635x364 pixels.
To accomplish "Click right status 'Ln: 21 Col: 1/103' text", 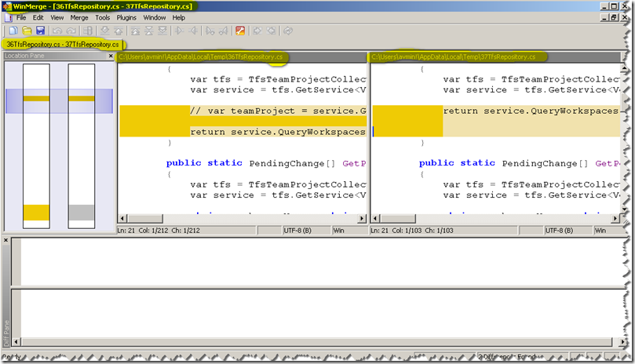I will click(x=412, y=231).
